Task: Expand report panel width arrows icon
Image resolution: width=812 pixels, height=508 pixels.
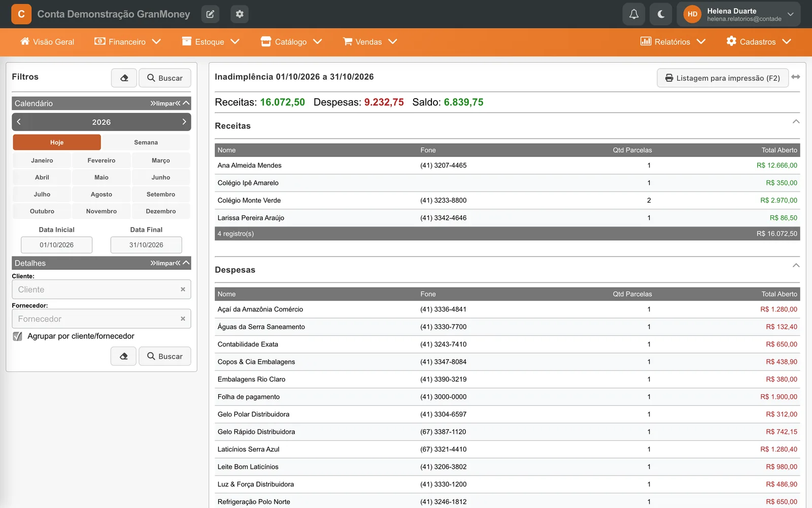Action: click(x=796, y=77)
